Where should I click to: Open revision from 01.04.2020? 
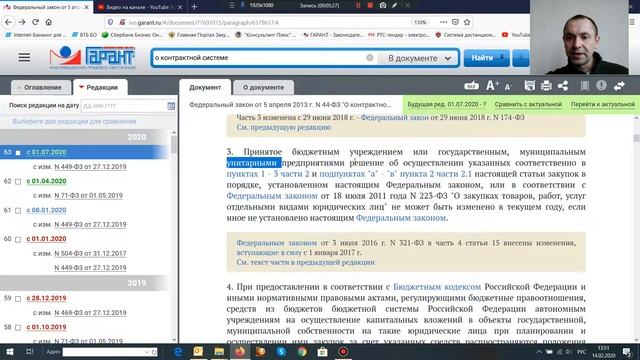tap(46, 181)
